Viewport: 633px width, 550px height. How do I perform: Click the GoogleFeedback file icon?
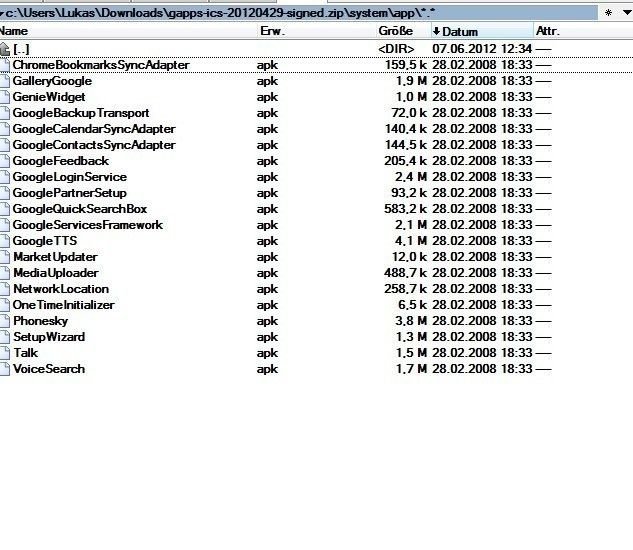tap(4, 161)
